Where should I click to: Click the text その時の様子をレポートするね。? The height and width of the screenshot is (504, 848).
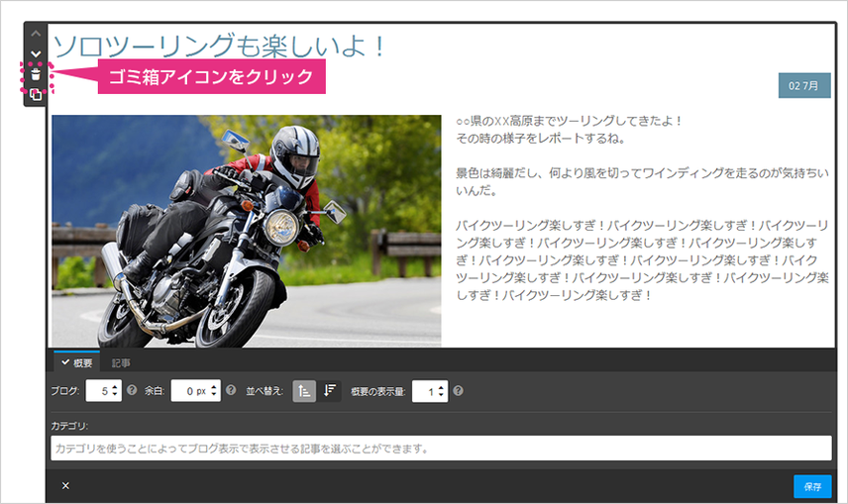[x=540, y=139]
